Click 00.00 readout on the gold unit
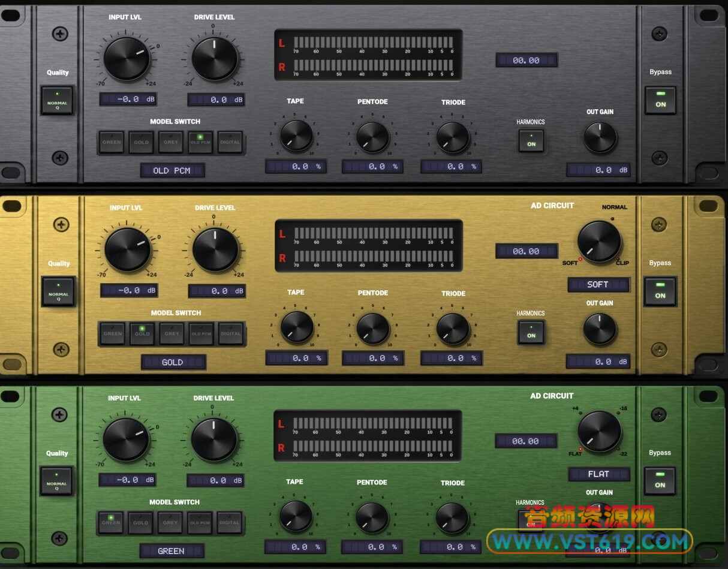 click(527, 251)
